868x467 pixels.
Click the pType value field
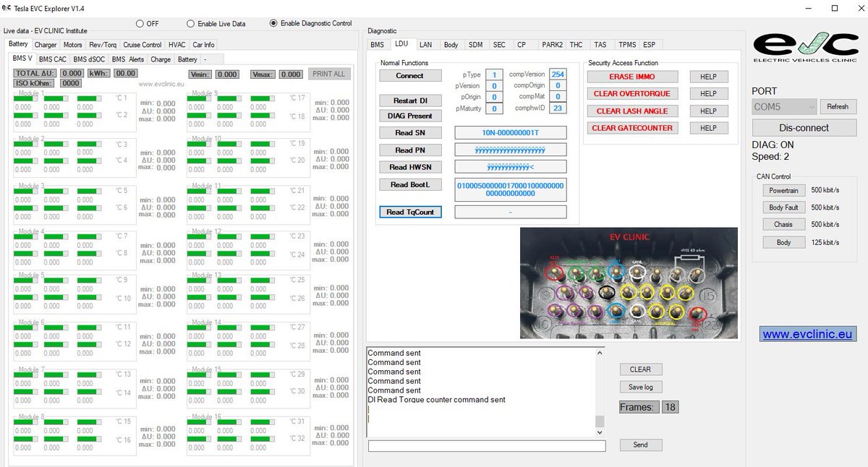tap(494, 75)
